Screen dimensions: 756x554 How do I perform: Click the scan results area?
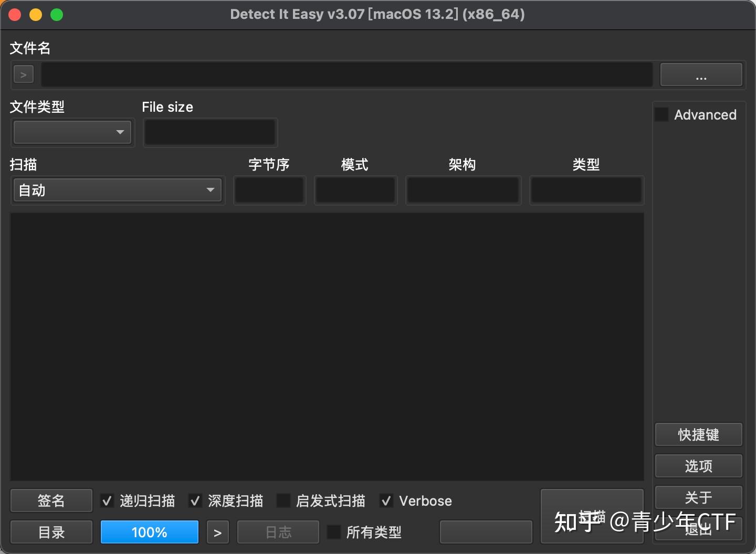327,346
